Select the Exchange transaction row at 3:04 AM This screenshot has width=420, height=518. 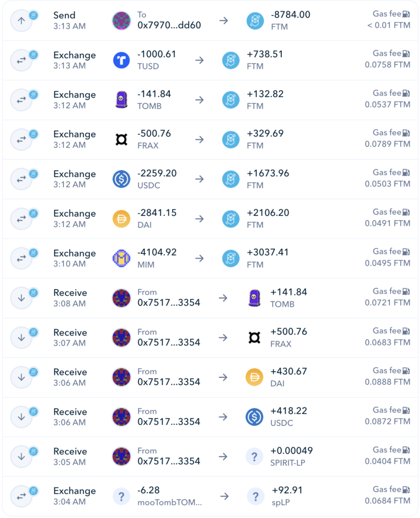(210, 496)
